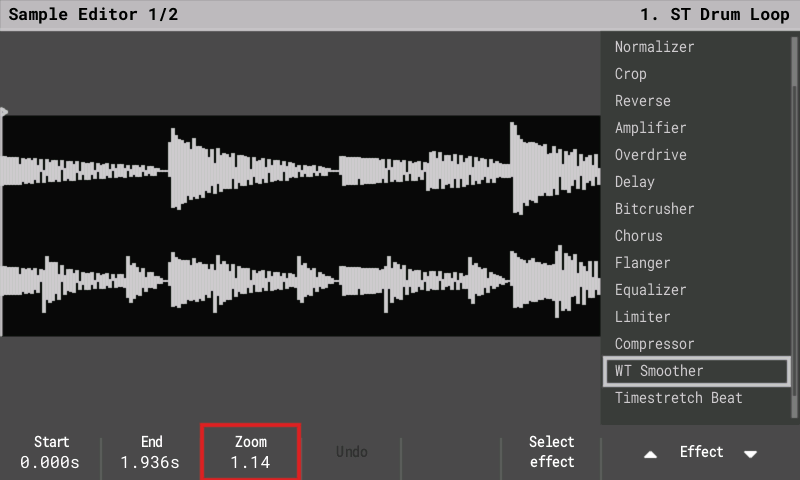Screen dimensions: 800x480
Task: Click the Select effect button
Action: [x=551, y=452]
